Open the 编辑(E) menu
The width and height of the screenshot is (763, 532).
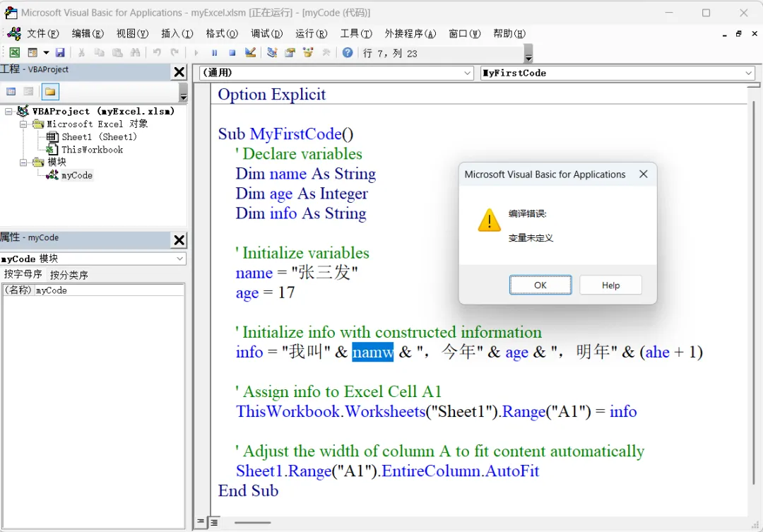coord(88,34)
